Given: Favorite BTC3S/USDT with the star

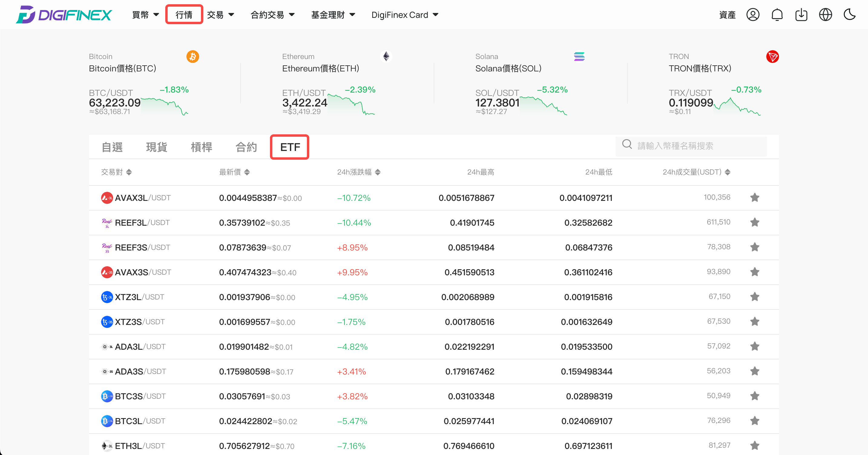Looking at the screenshot, I should 755,396.
